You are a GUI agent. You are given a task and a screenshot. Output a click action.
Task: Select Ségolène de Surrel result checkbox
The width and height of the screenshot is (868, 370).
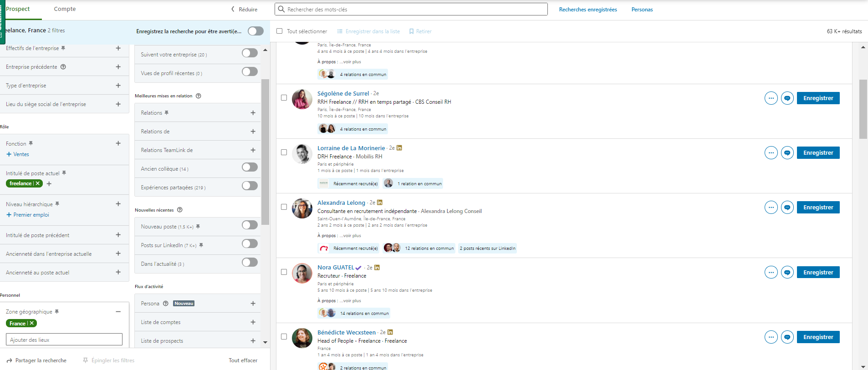coord(284,98)
